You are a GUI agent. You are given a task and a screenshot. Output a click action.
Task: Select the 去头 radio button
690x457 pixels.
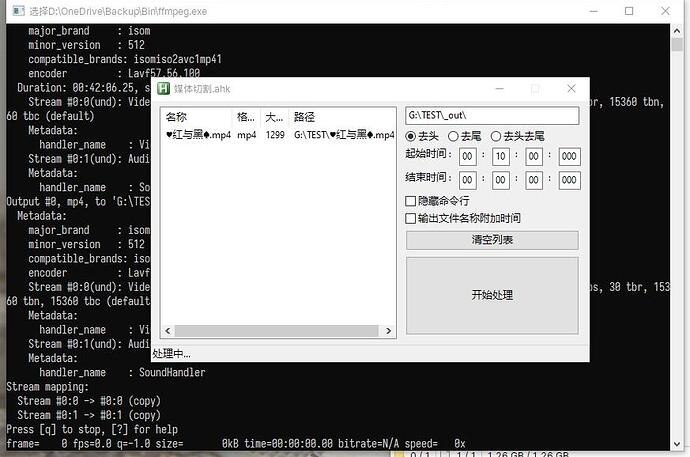[410, 136]
